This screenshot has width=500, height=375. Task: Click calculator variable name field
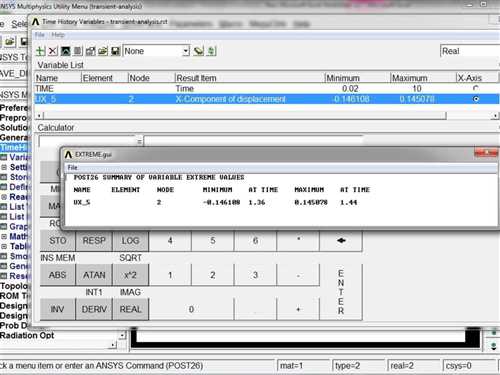click(87, 141)
